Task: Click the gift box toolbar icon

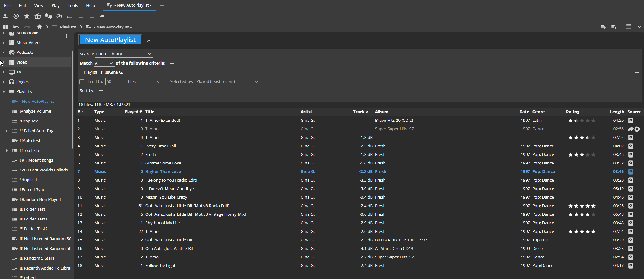Action: (x=38, y=16)
